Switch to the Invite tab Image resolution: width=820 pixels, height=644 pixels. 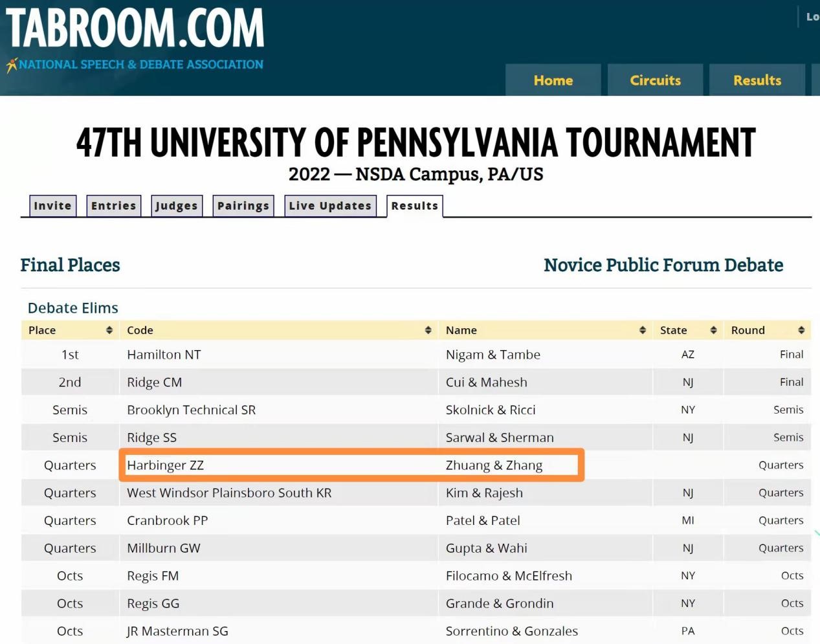(52, 206)
